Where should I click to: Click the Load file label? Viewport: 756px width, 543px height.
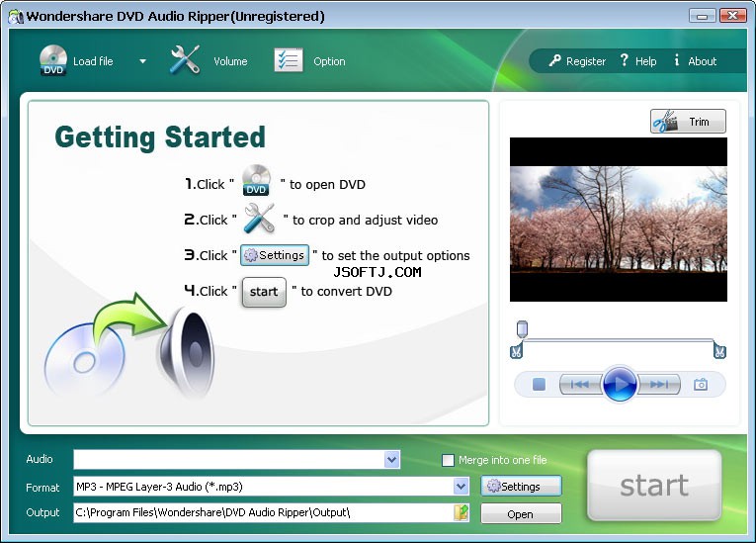click(93, 61)
